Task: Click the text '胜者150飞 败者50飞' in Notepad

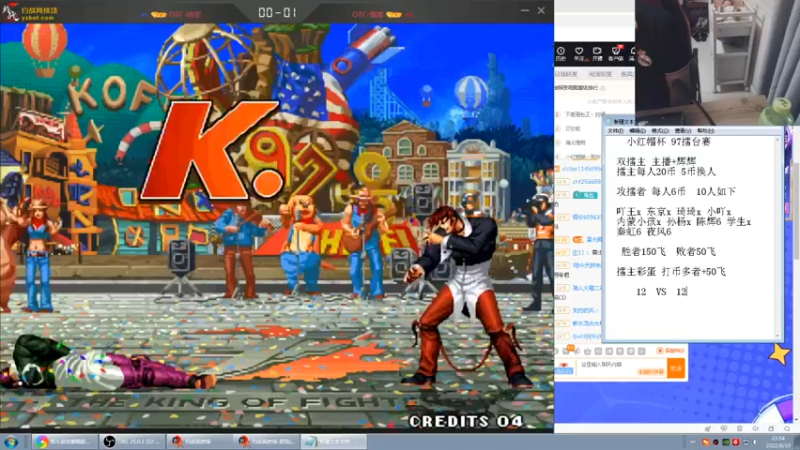Action: [x=668, y=252]
